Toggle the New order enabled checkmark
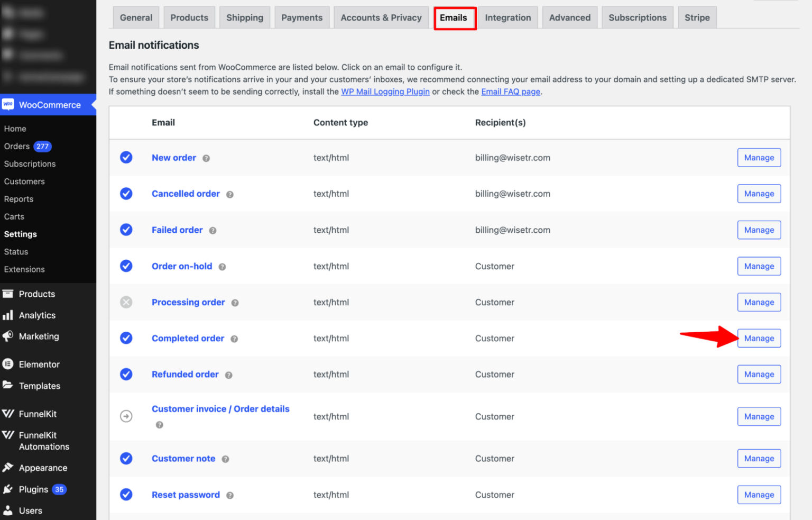The height and width of the screenshot is (520, 812). coord(126,158)
